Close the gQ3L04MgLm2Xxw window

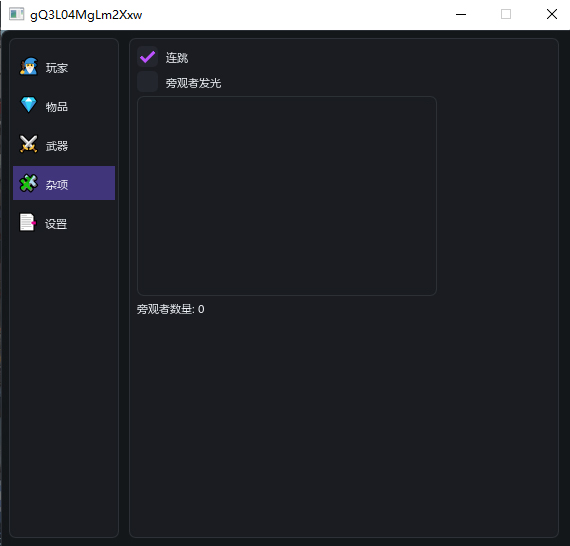pos(552,15)
